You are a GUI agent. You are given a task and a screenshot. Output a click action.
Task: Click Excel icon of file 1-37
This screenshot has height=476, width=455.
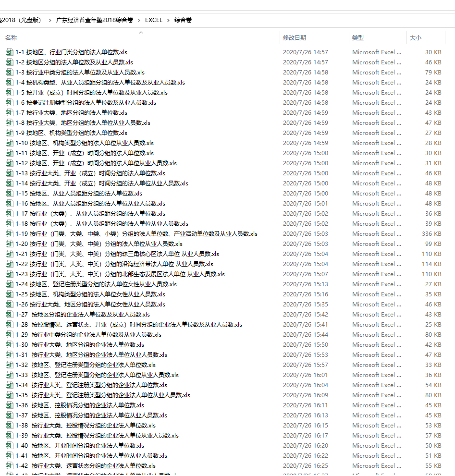[x=10, y=415]
